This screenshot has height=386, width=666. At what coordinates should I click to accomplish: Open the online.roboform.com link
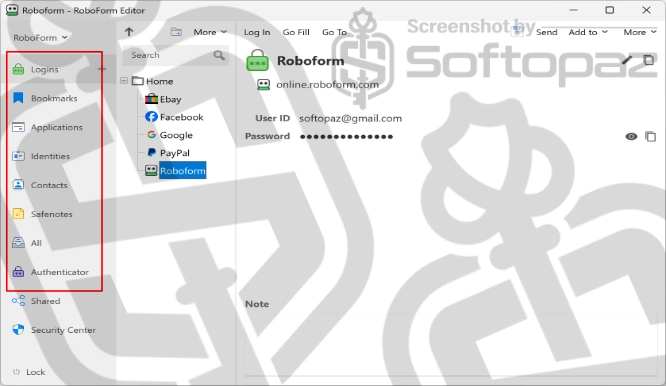pos(327,85)
